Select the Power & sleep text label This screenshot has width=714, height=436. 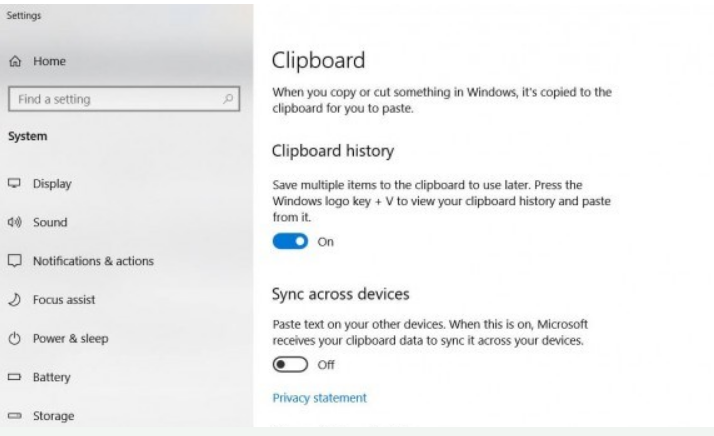click(x=70, y=338)
